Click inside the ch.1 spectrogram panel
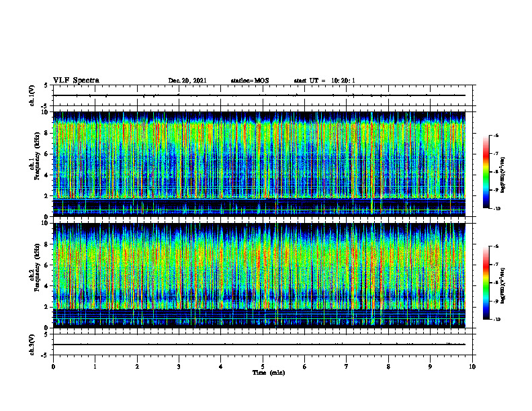 point(259,164)
